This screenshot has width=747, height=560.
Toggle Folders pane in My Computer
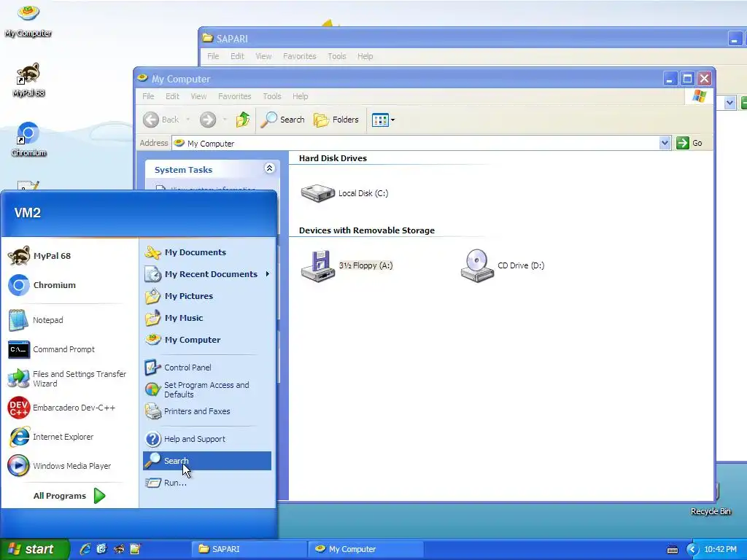pos(336,120)
